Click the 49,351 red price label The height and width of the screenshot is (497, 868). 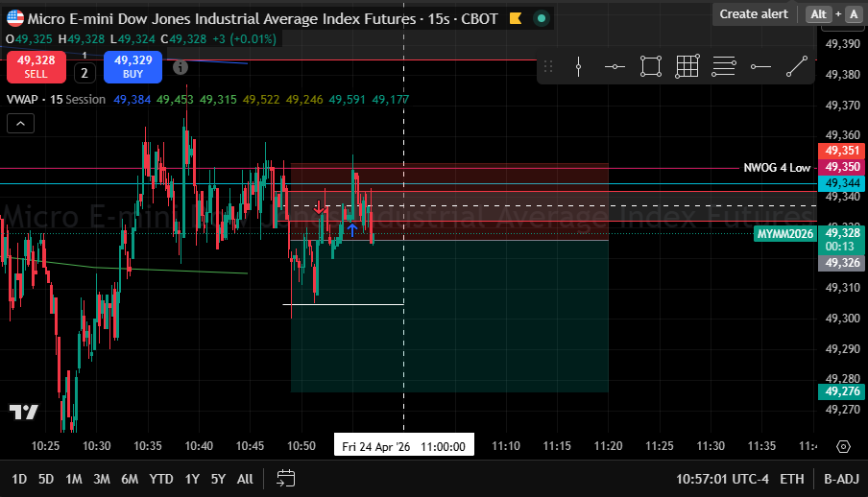tap(841, 151)
